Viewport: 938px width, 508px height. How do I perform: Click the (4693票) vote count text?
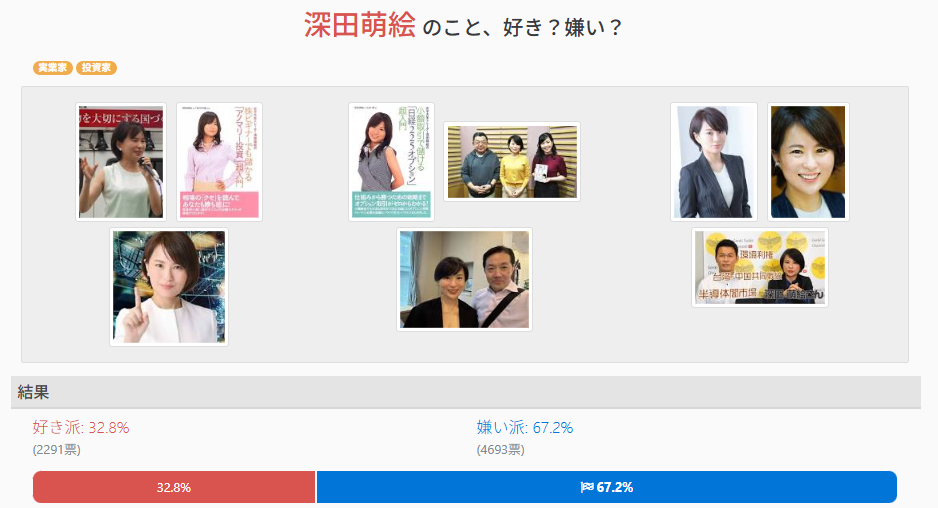pos(501,449)
